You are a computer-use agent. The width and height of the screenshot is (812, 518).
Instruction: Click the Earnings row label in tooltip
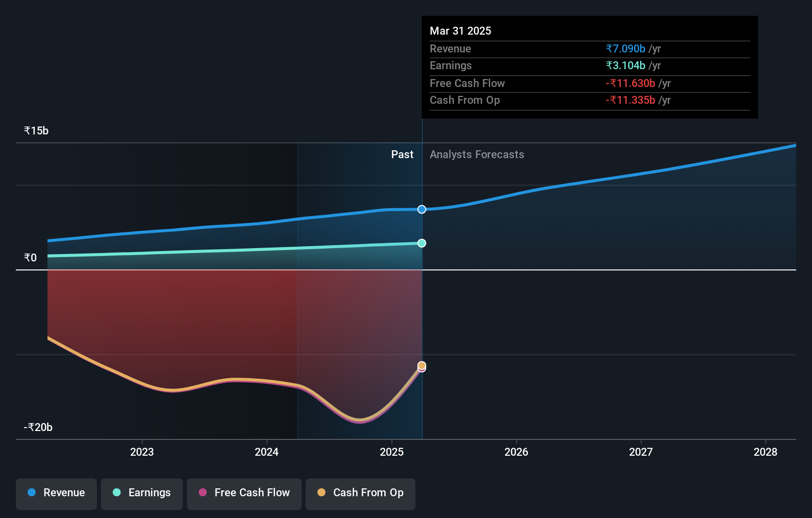tap(451, 65)
